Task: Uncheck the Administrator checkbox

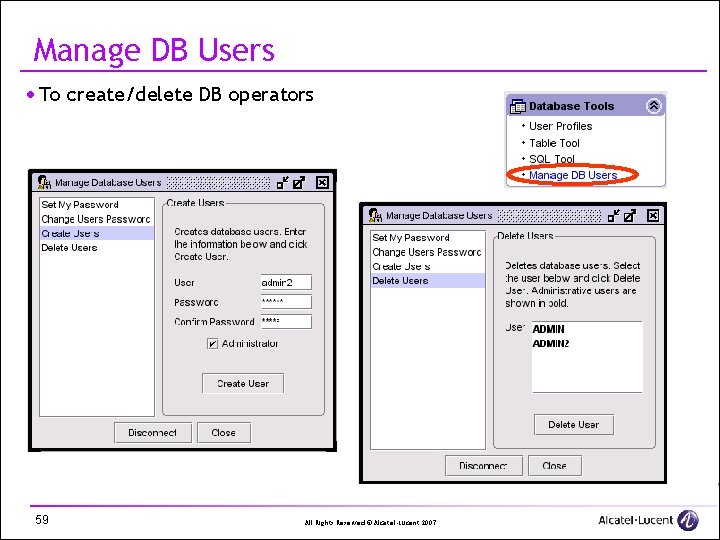Action: 212,343
